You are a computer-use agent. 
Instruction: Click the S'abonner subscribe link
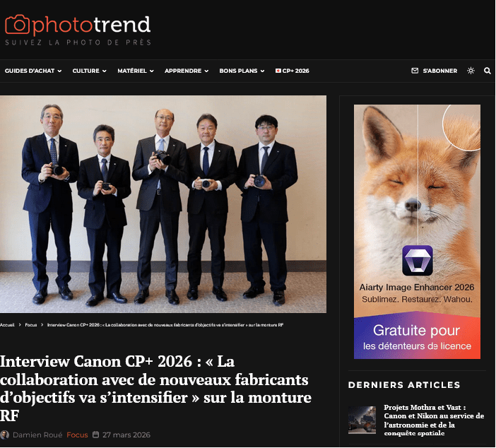coord(439,71)
